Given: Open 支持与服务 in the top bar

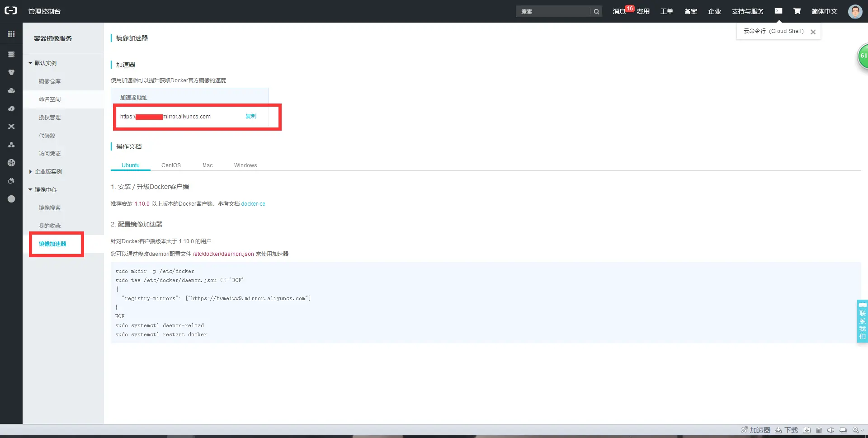Looking at the screenshot, I should click(x=748, y=11).
